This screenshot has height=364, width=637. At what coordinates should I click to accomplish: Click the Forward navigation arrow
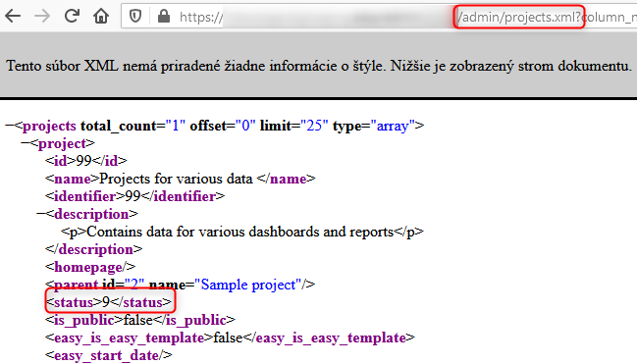[42, 17]
